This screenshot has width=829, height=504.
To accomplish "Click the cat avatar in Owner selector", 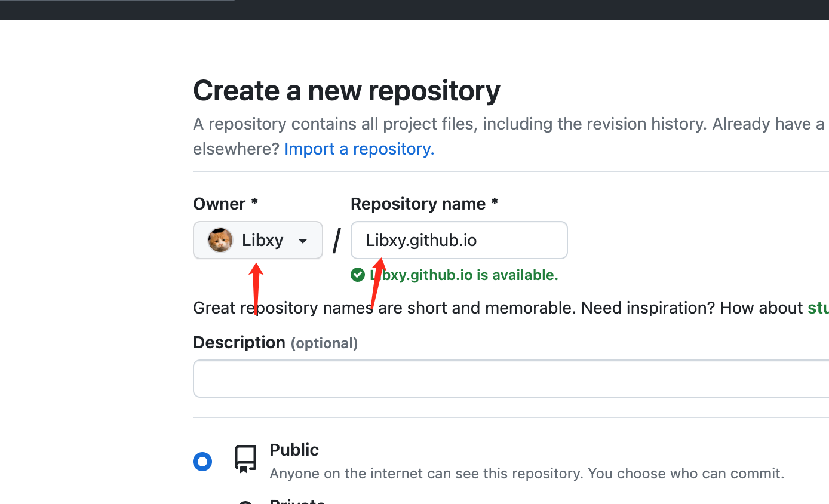I will pyautogui.click(x=220, y=240).
